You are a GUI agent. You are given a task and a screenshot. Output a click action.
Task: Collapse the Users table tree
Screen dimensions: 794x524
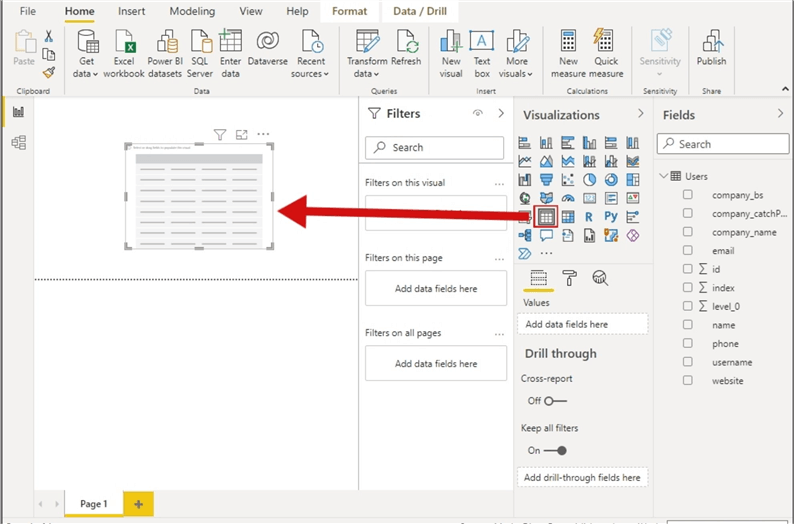(x=664, y=176)
